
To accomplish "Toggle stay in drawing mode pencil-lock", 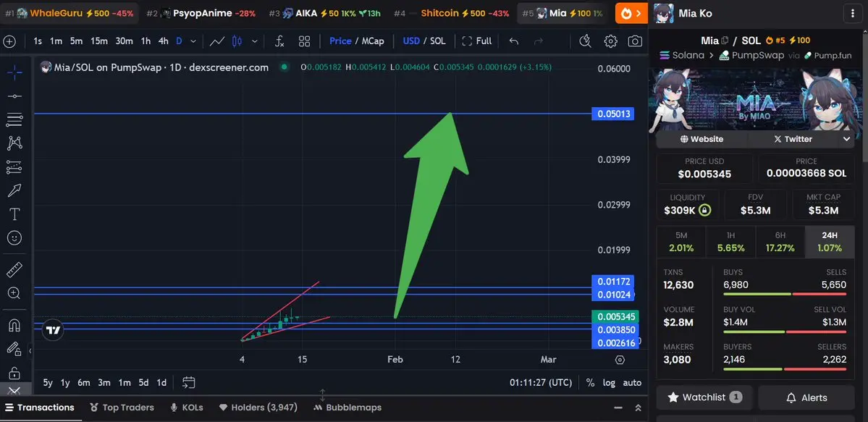I will pyautogui.click(x=13, y=349).
